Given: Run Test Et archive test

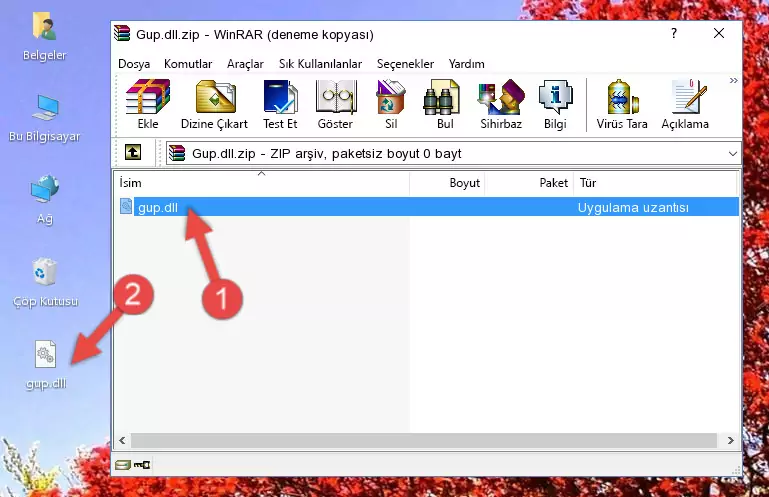Looking at the screenshot, I should click(x=280, y=104).
